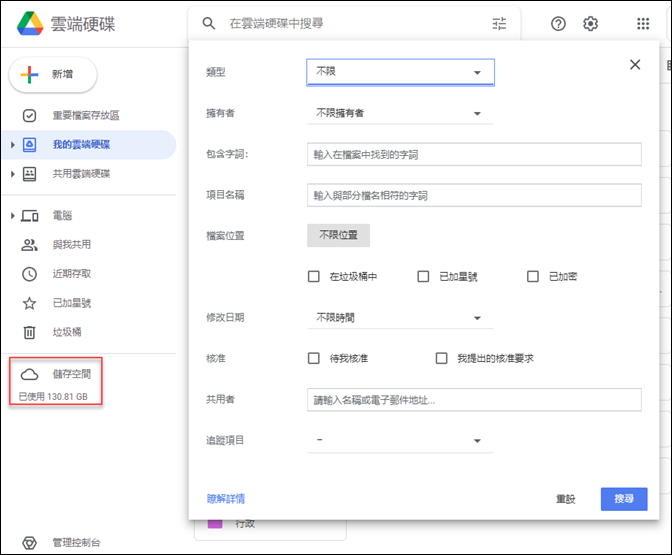Open the 瞭解詳情 link

tap(226, 499)
